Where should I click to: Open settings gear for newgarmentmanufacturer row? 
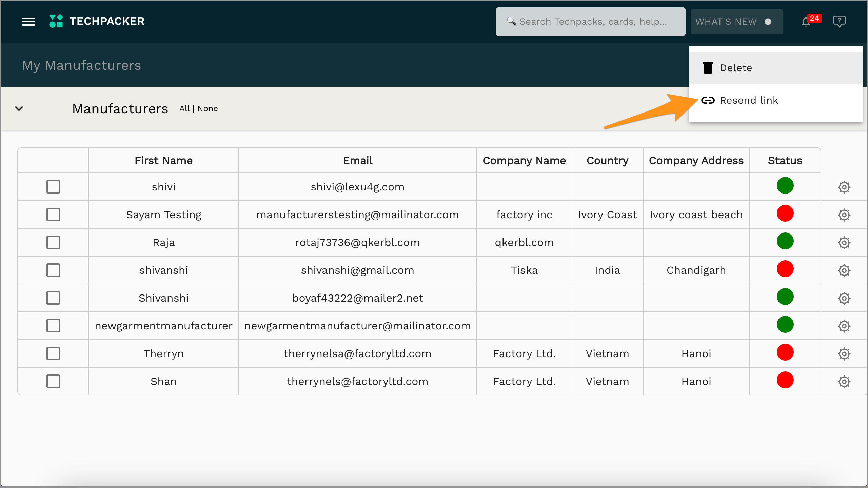[x=844, y=326]
